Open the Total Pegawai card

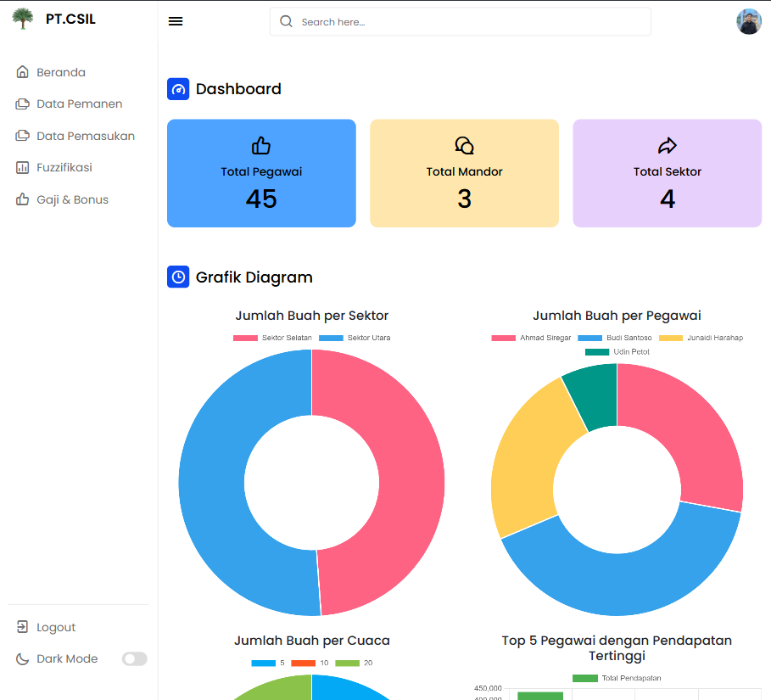[261, 173]
